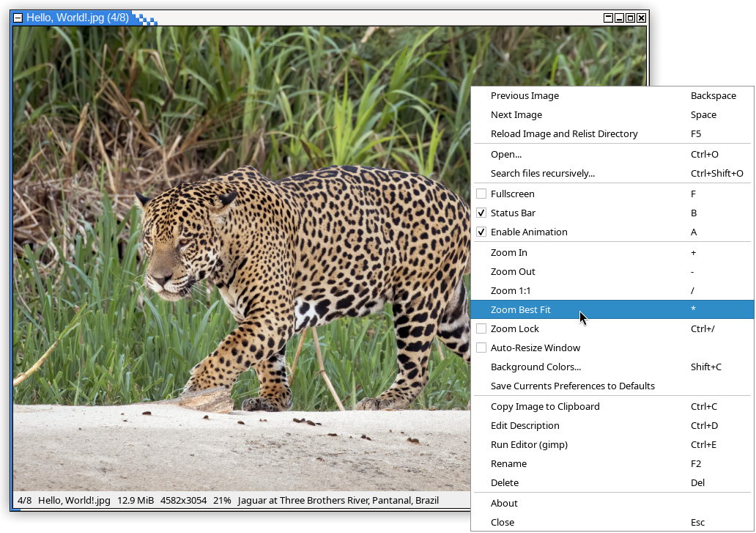Select highlighted Zoom Best Fit item
756x533 pixels.
pyautogui.click(x=612, y=309)
